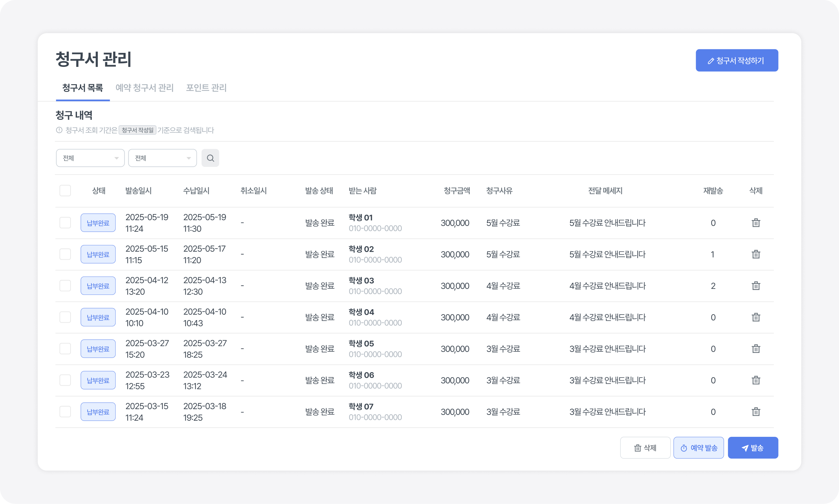The image size is (839, 504).
Task: Click the bottom 삭제 delete button
Action: tap(645, 448)
